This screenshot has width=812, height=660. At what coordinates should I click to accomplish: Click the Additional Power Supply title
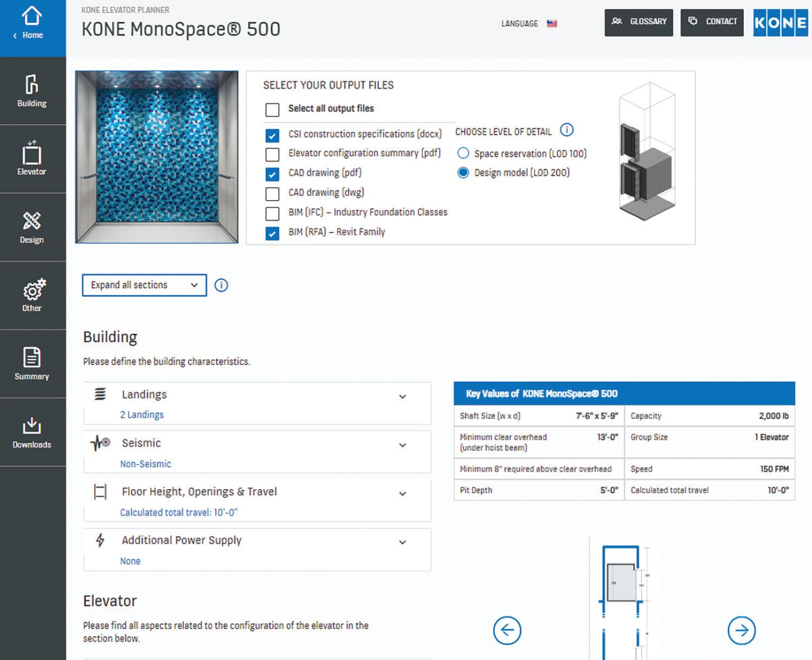(182, 540)
